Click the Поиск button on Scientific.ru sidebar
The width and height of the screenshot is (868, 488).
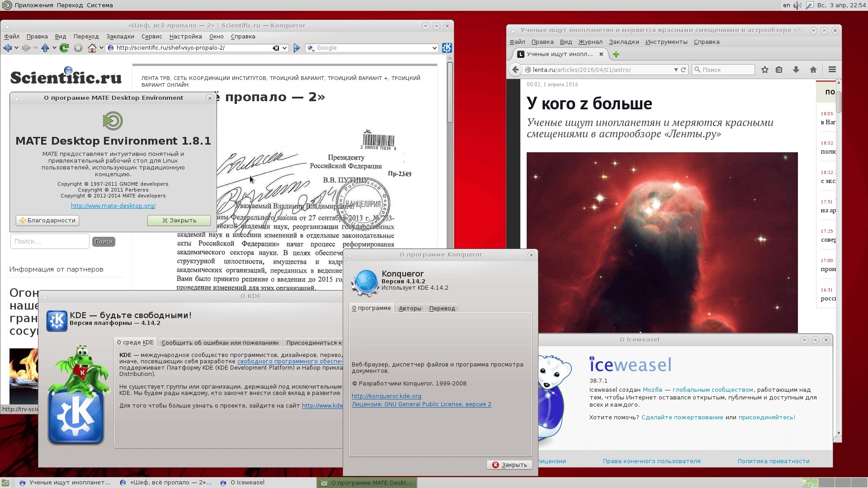pyautogui.click(x=104, y=242)
